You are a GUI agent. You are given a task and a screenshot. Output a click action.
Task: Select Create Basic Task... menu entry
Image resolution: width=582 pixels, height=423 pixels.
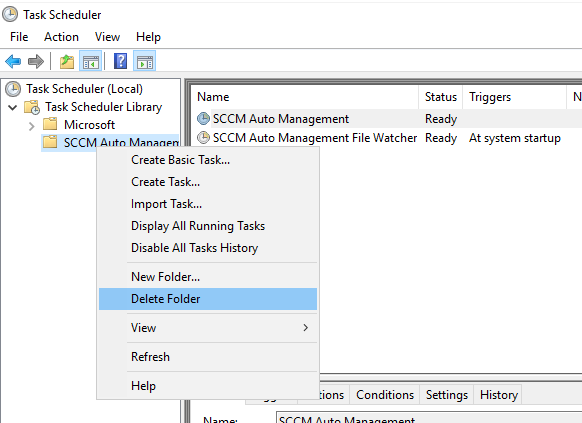click(x=180, y=160)
